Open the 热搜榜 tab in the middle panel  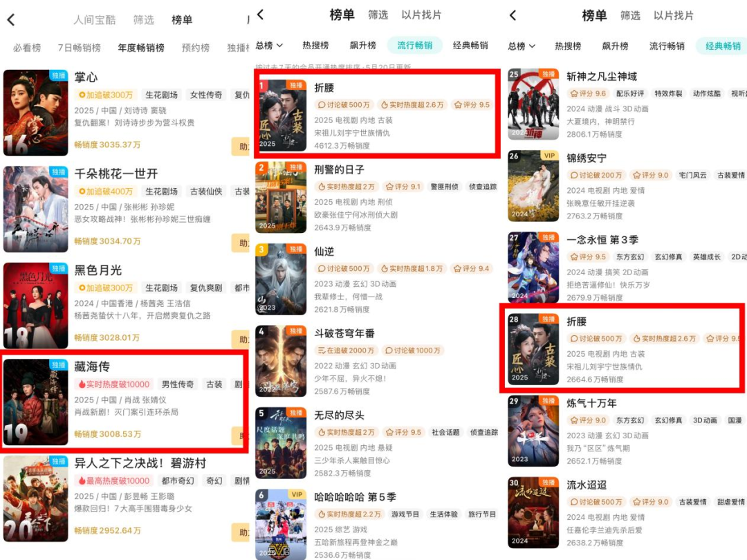coord(315,45)
